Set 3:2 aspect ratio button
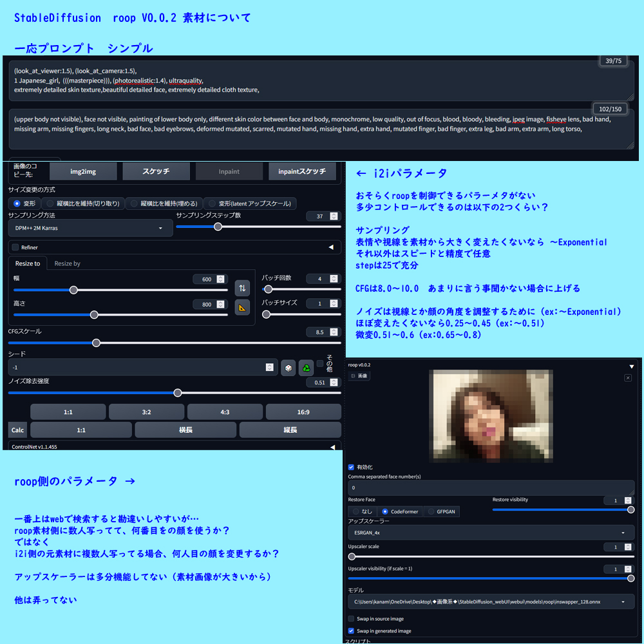The image size is (644, 644). click(x=147, y=412)
